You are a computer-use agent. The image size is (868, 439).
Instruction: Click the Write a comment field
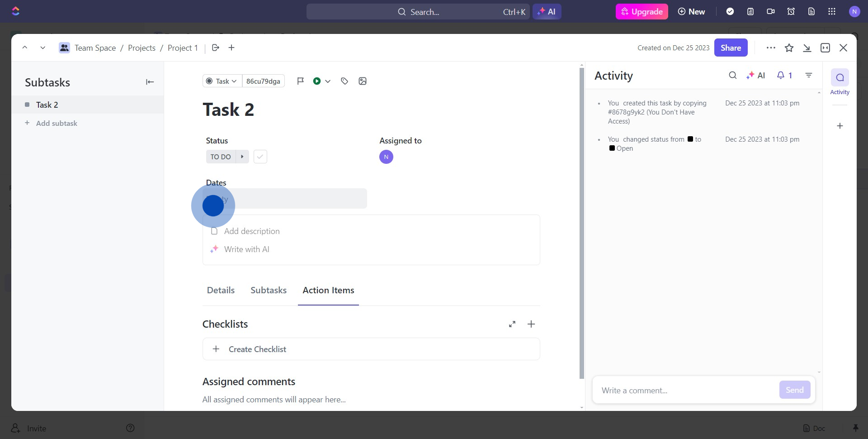685,390
